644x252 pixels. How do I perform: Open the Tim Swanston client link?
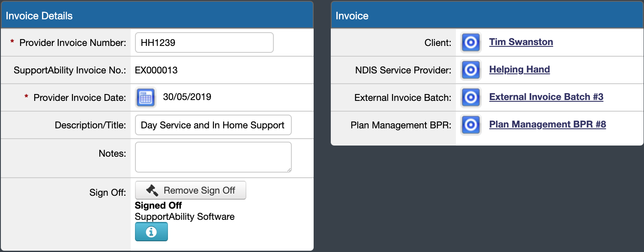pyautogui.click(x=521, y=42)
